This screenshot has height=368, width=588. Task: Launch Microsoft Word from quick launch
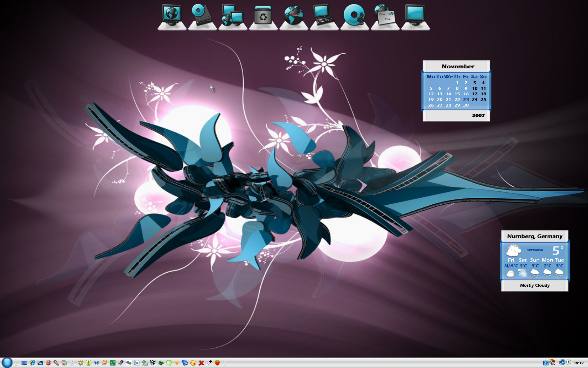(x=137, y=363)
